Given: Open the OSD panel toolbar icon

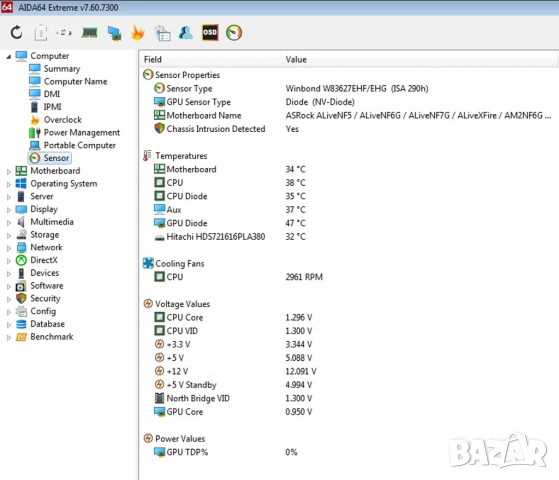Looking at the screenshot, I should (x=210, y=32).
